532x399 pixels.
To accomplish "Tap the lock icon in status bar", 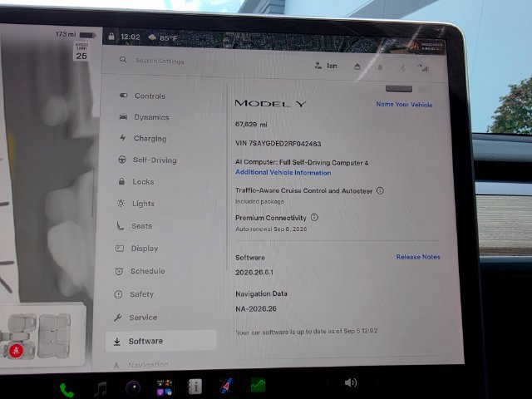I will [111, 36].
